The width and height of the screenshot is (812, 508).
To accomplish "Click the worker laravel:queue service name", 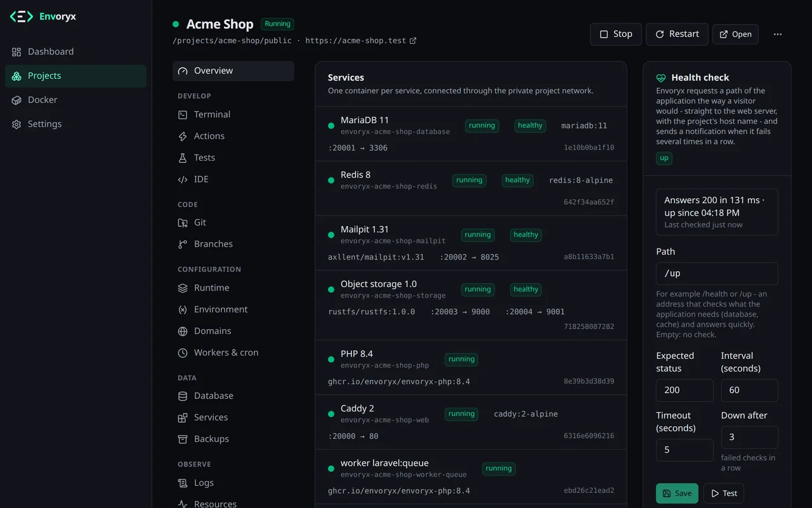I will [384, 463].
